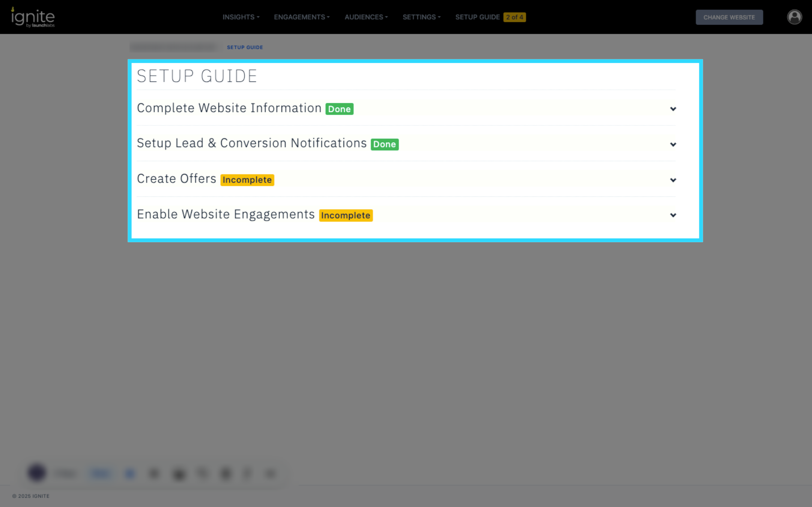812x507 pixels.
Task: Expand the Complete Website Information chevron
Action: coord(673,109)
